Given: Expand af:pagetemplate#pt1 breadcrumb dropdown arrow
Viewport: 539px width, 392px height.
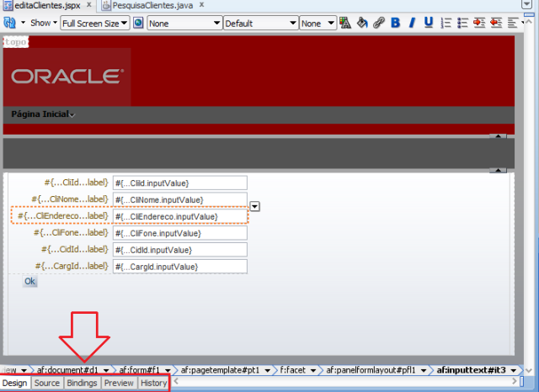Looking at the screenshot, I should (267, 370).
